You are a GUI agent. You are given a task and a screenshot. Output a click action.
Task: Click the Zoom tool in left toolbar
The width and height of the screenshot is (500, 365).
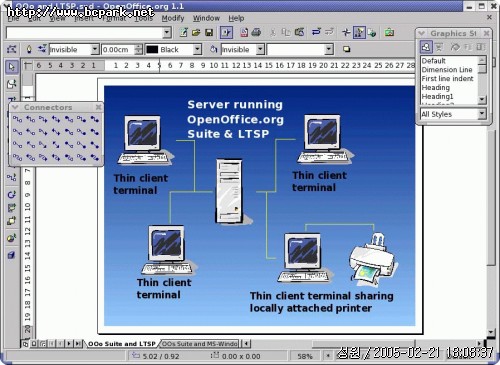tap(12, 84)
